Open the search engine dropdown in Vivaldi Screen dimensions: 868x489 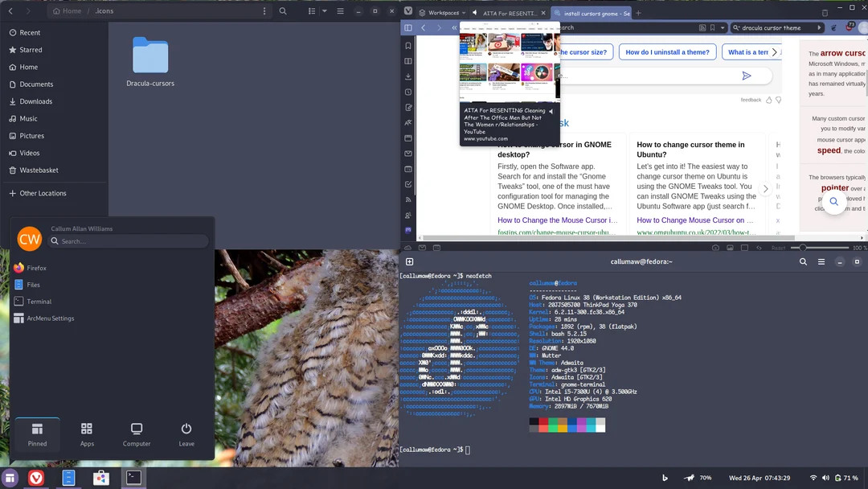coord(737,28)
